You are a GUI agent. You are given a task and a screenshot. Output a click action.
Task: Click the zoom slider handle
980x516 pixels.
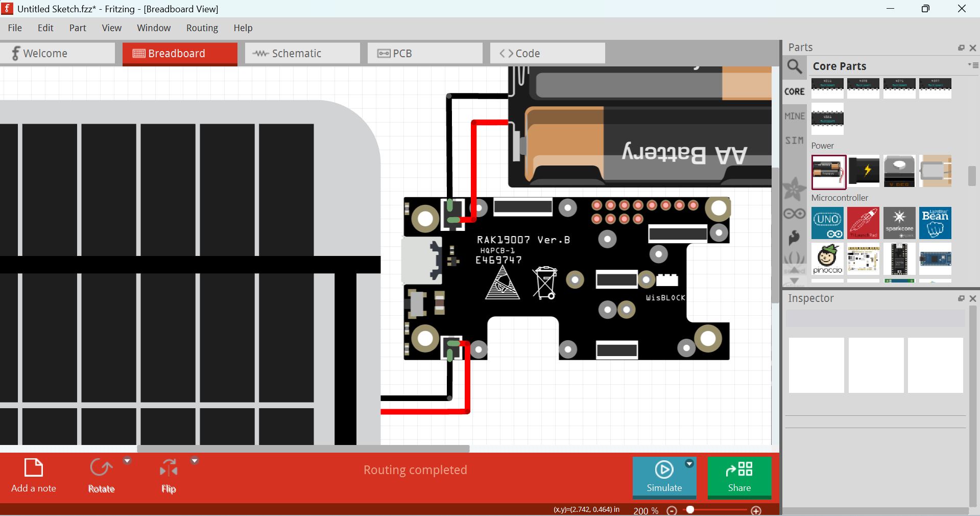[690, 510]
